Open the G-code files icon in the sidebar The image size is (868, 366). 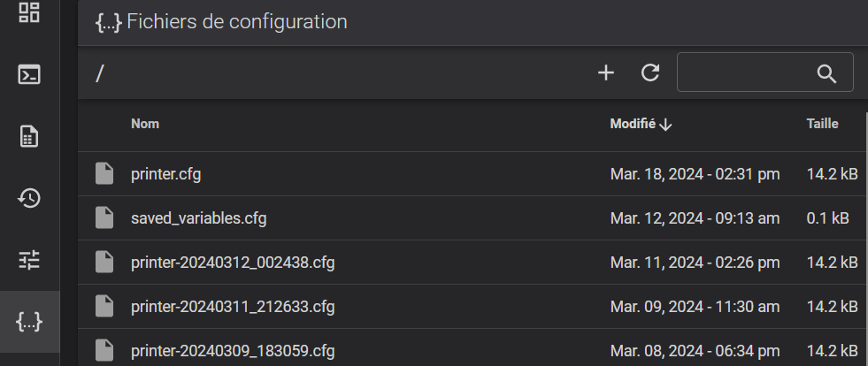pos(29,136)
